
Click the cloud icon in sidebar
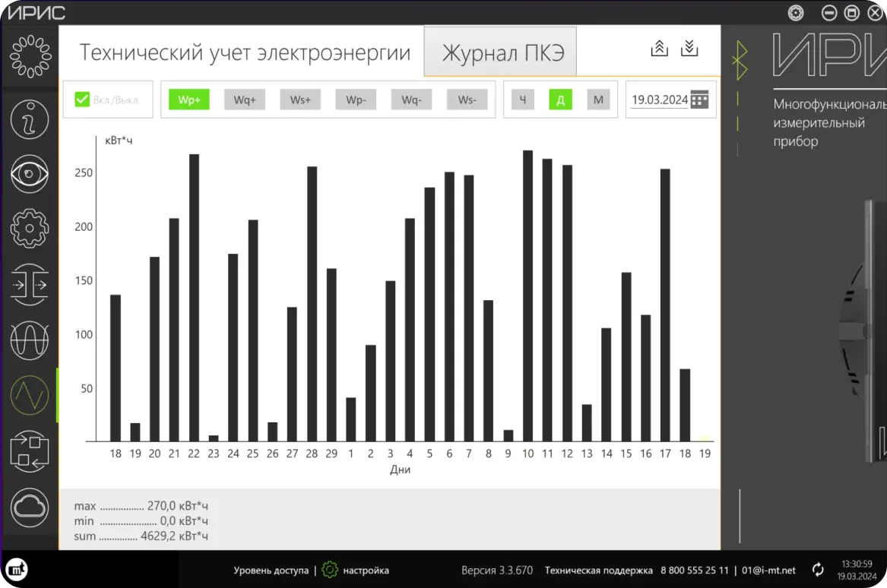pos(29,505)
